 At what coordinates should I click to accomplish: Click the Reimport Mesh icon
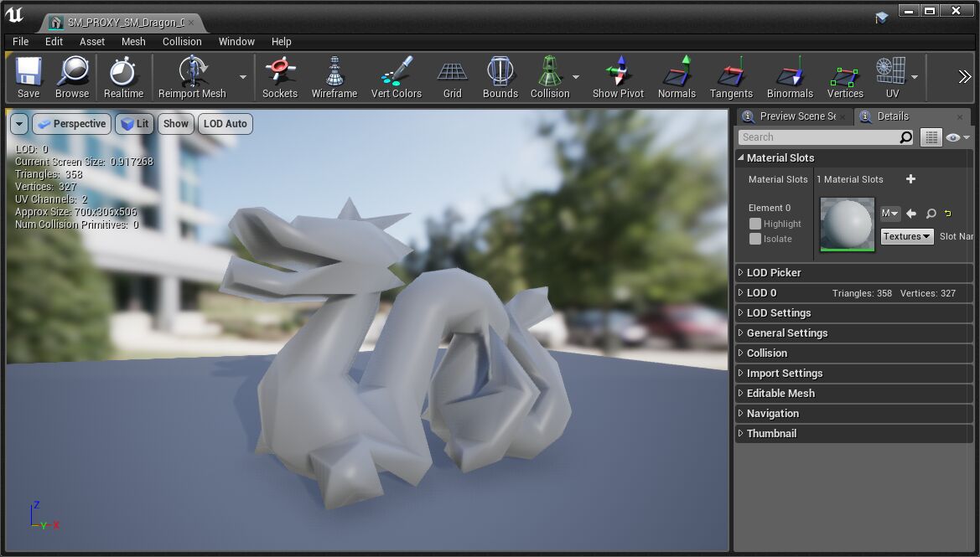(x=192, y=78)
